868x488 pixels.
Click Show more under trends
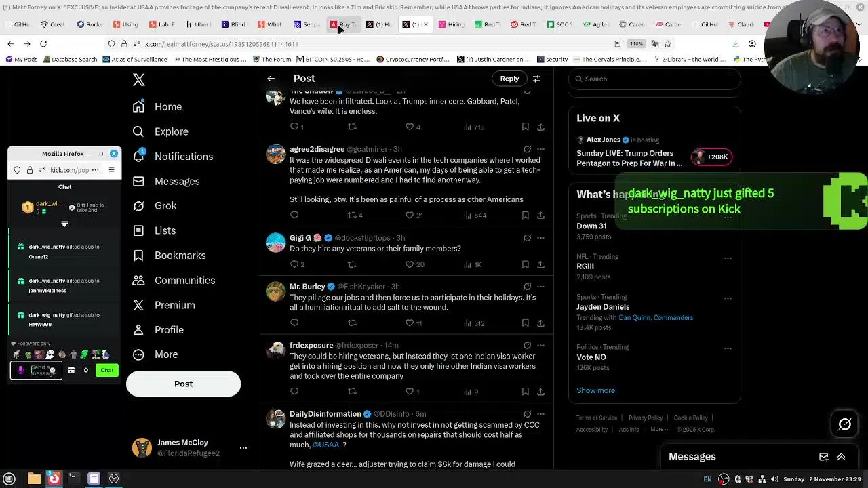[x=595, y=390]
